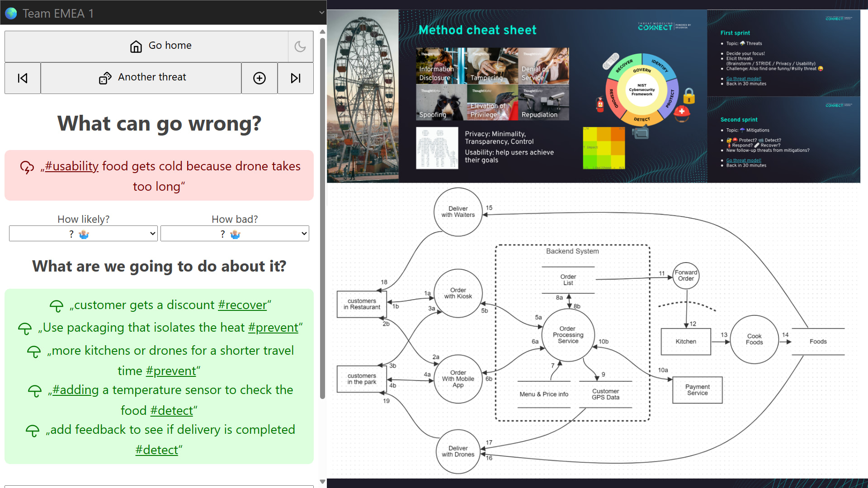Click the risk matrix heatmap
This screenshot has height=488, width=868.
604,148
